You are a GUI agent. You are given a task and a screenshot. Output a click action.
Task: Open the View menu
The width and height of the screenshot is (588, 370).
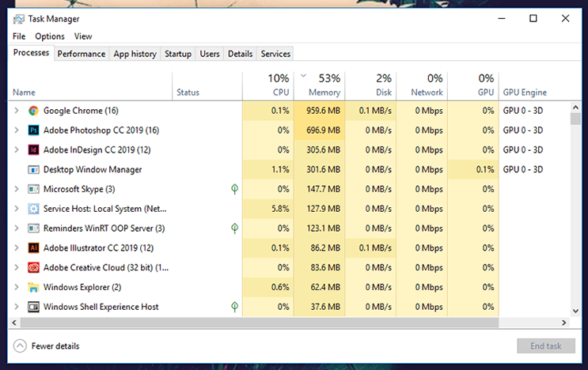pyautogui.click(x=83, y=36)
